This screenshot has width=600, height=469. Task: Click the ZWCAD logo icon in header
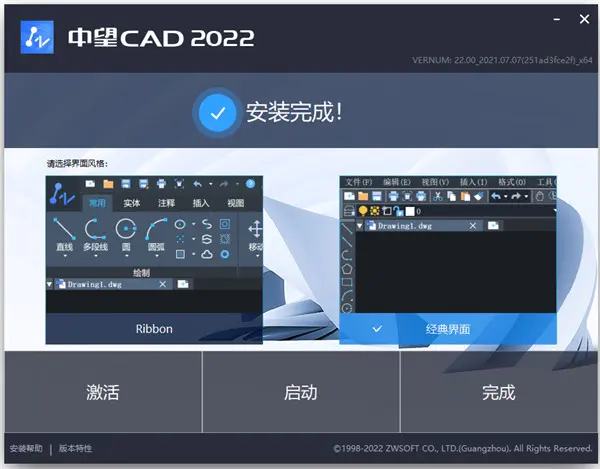[x=37, y=37]
